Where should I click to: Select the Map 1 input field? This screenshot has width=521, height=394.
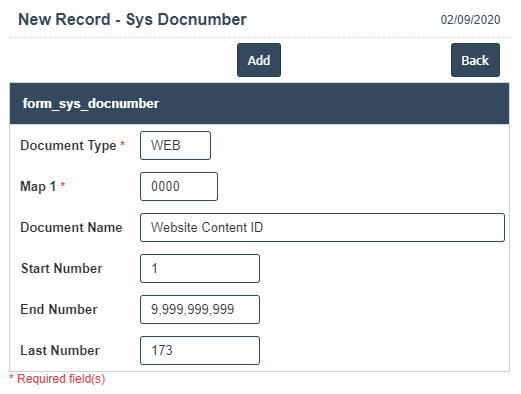click(179, 186)
